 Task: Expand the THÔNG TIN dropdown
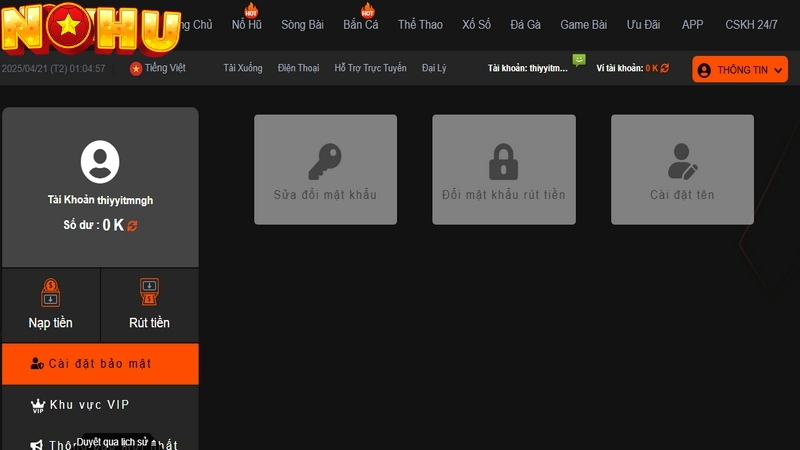tap(740, 69)
